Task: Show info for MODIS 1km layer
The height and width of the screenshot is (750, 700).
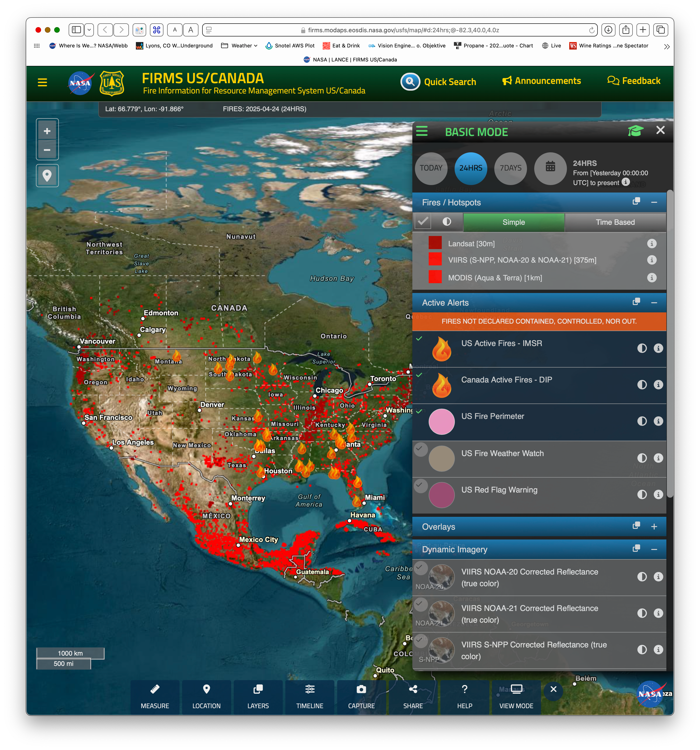Action: point(651,277)
